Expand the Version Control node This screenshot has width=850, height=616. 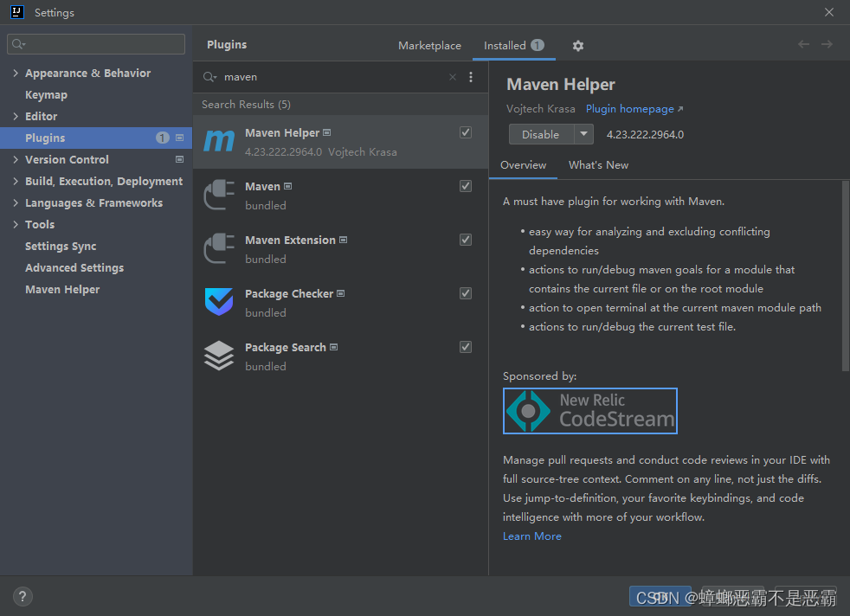pyautogui.click(x=16, y=159)
